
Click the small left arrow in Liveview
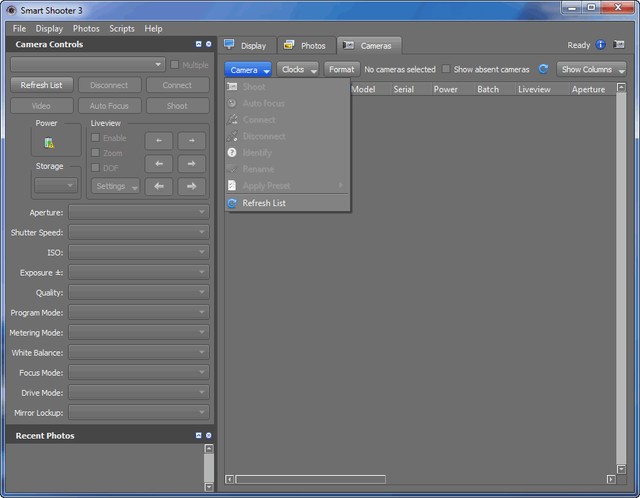(x=159, y=141)
